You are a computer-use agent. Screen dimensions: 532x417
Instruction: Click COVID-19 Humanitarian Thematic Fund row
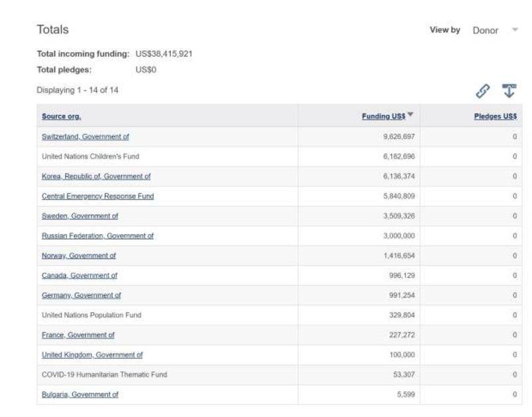pyautogui.click(x=104, y=375)
